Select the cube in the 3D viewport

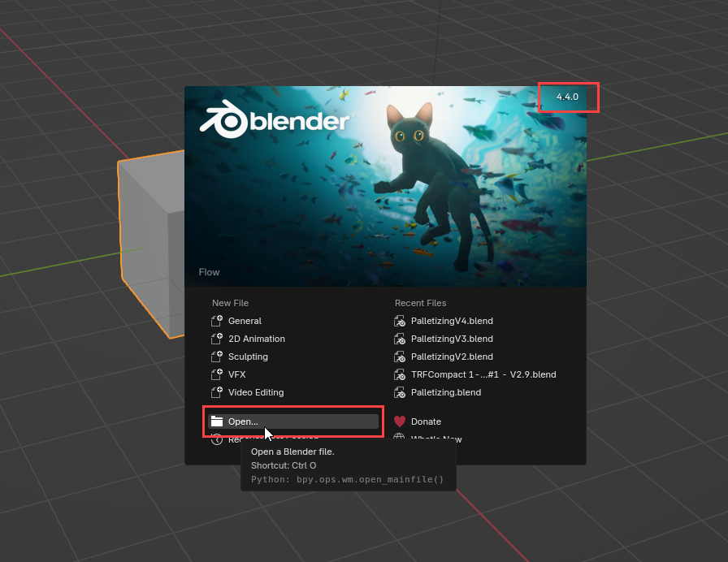[x=151, y=246]
